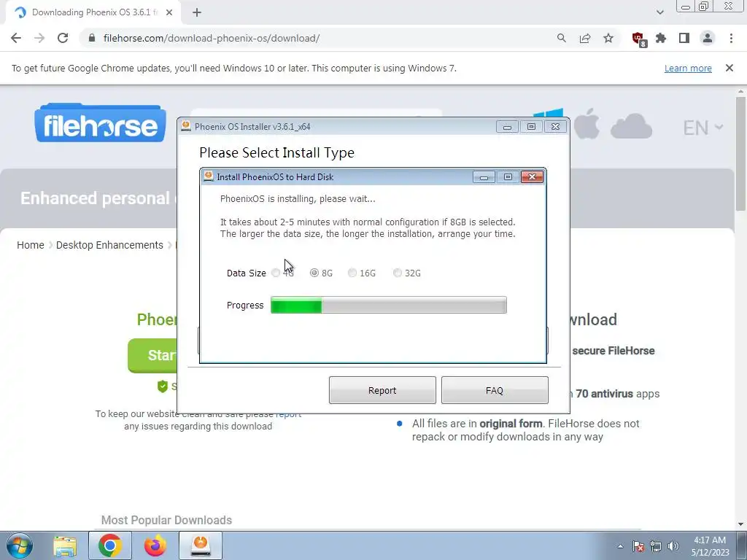747x560 pixels.
Task: Launch Firefox from the taskbar
Action: tap(155, 545)
